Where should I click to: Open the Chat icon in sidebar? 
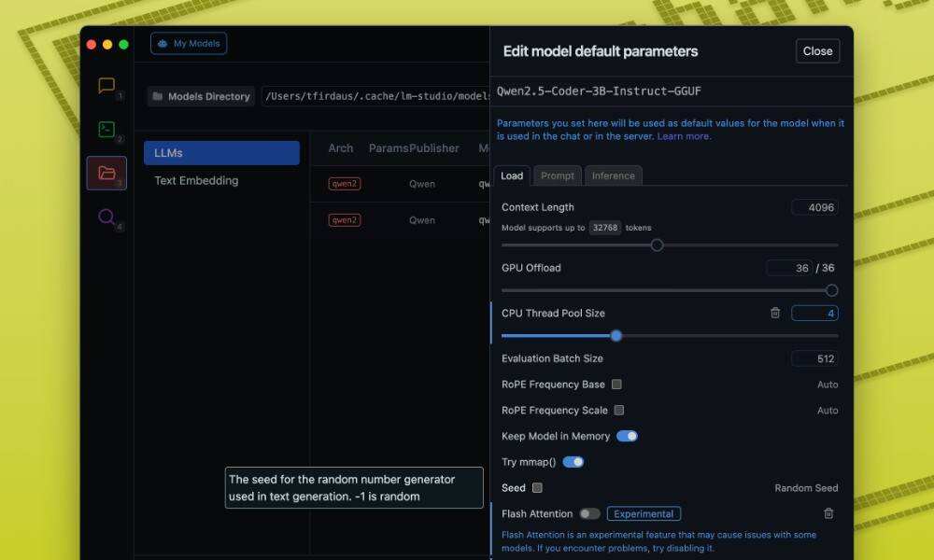pyautogui.click(x=106, y=86)
